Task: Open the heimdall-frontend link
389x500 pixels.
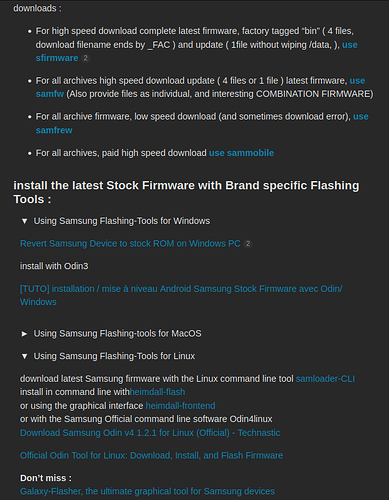Action: (x=180, y=406)
